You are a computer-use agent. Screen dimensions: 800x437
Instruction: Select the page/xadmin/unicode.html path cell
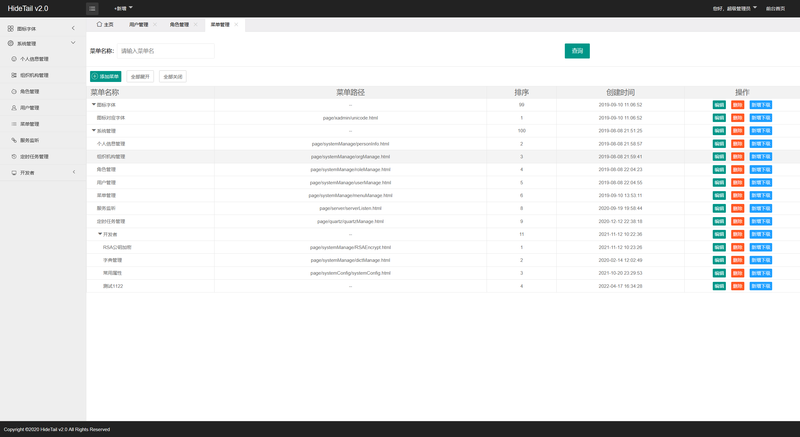pos(351,118)
